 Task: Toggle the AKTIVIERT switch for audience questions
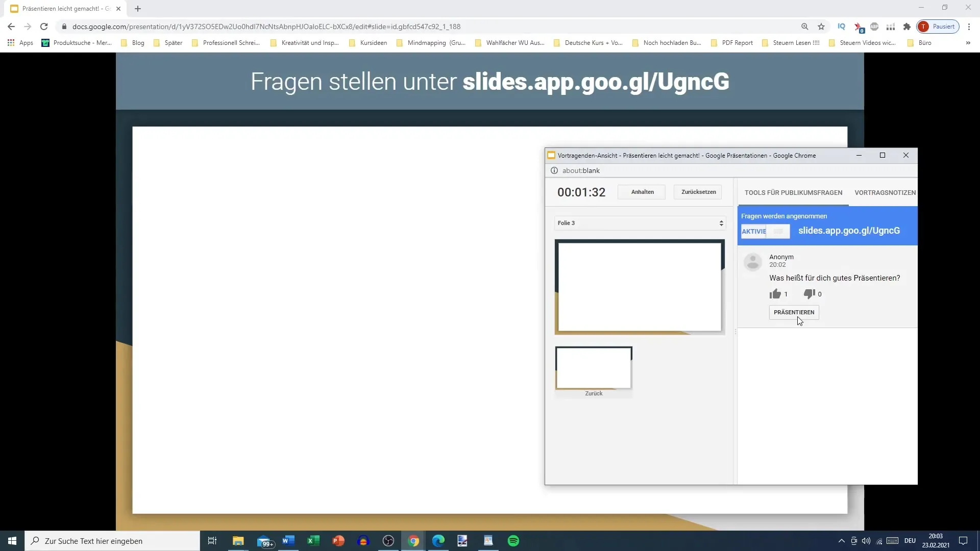[766, 231]
